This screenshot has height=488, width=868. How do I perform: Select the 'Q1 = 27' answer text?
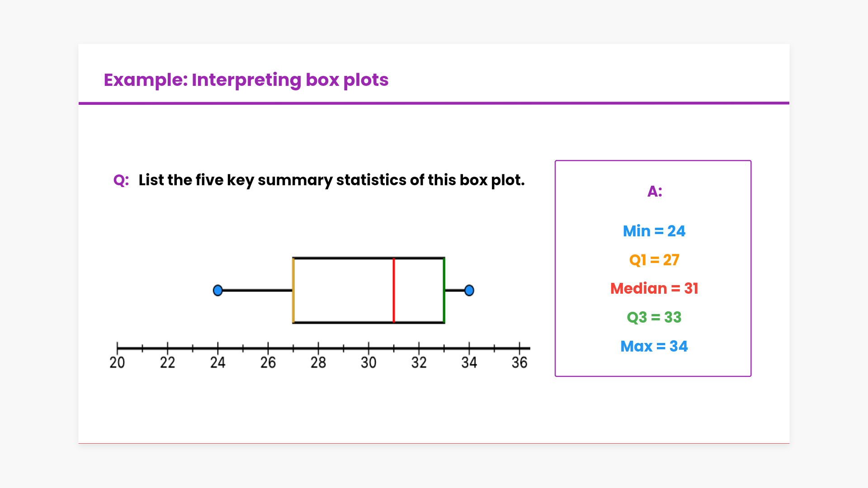654,260
